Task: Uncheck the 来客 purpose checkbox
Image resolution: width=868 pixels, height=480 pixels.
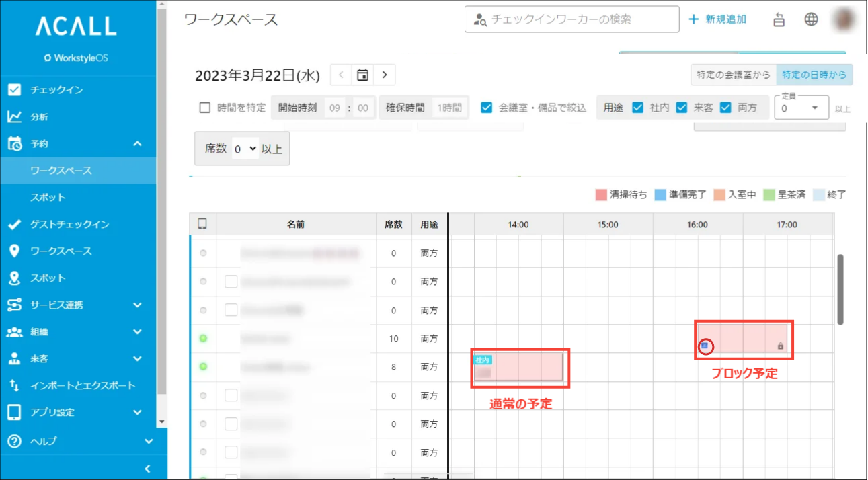Action: click(682, 108)
